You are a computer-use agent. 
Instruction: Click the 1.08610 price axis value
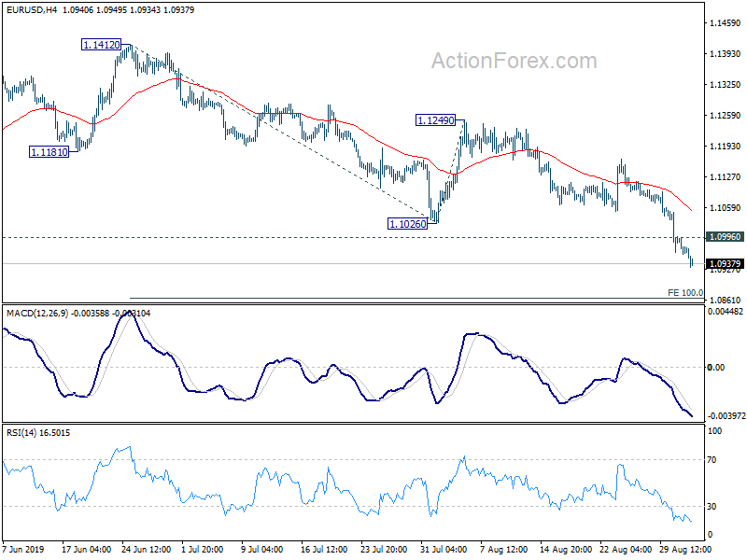coord(726,300)
